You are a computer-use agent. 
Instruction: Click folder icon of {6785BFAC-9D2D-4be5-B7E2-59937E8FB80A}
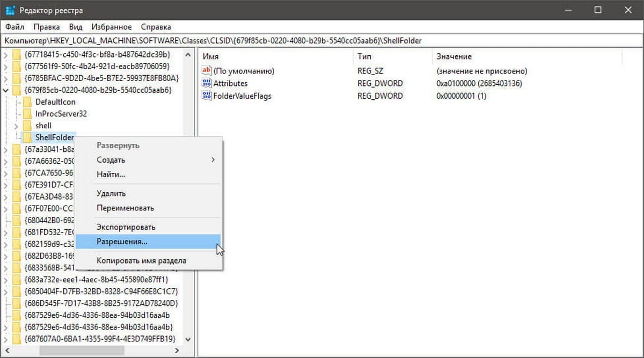point(17,78)
